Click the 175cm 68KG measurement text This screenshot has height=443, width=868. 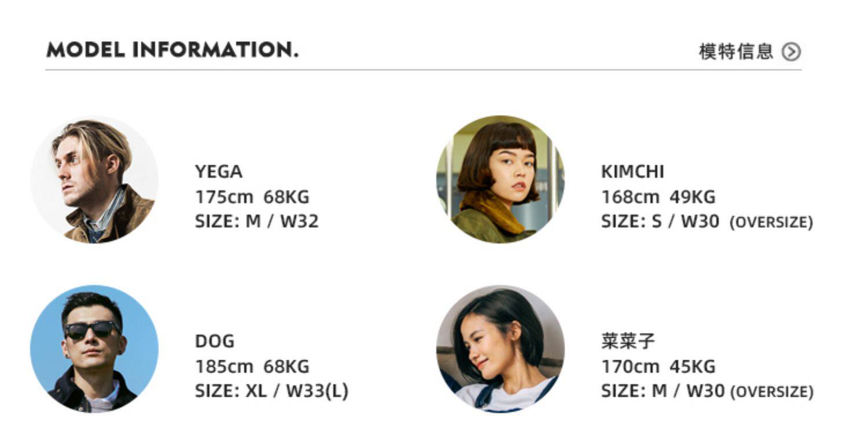(252, 197)
